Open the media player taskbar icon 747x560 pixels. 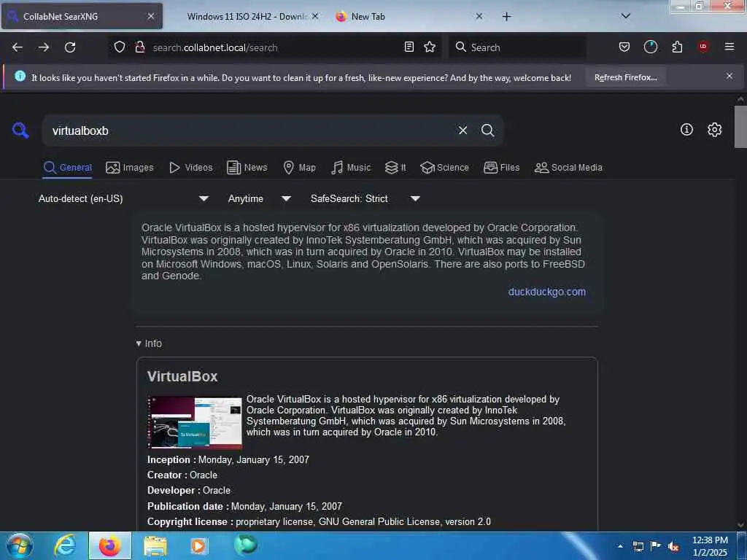[x=199, y=545]
